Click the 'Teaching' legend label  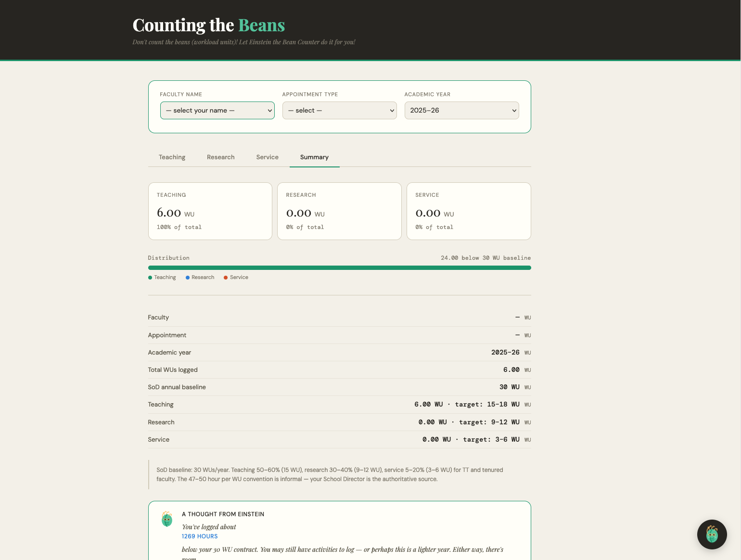[165, 278]
